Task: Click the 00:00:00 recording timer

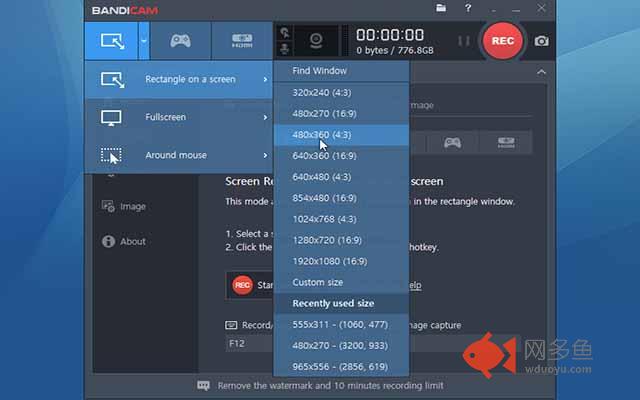Action: (x=390, y=35)
